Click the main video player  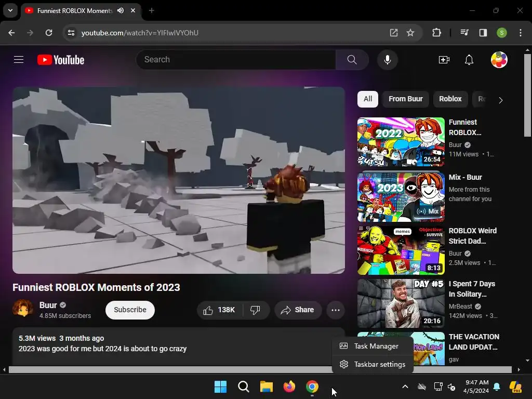tap(179, 180)
